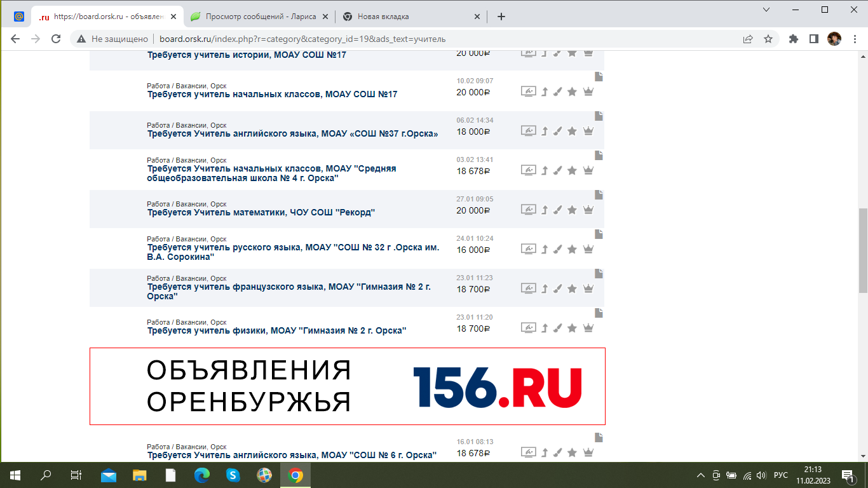868x488 pixels.
Task: Click the Не защищено security warning
Action: (x=112, y=39)
